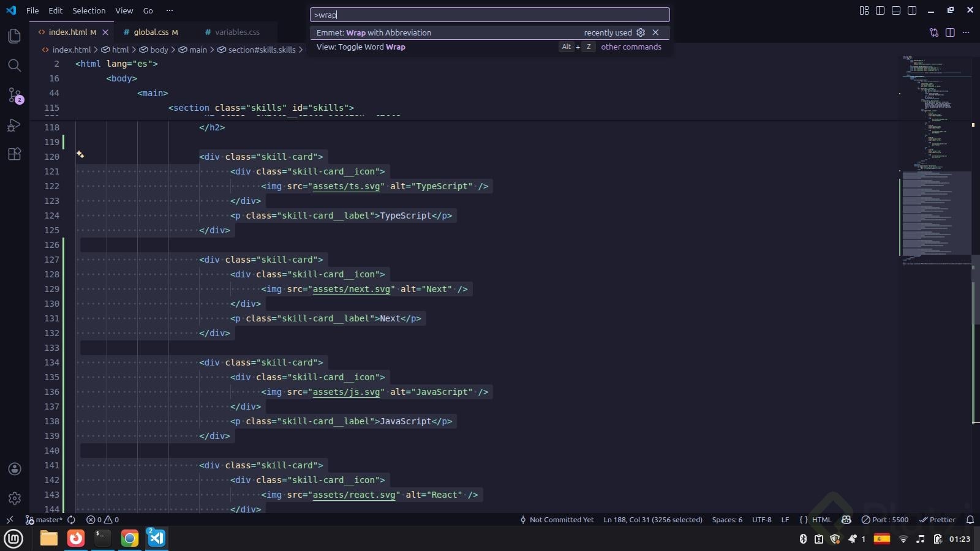Open the Run and Debug view
This screenshot has width=980, height=551.
(x=15, y=125)
